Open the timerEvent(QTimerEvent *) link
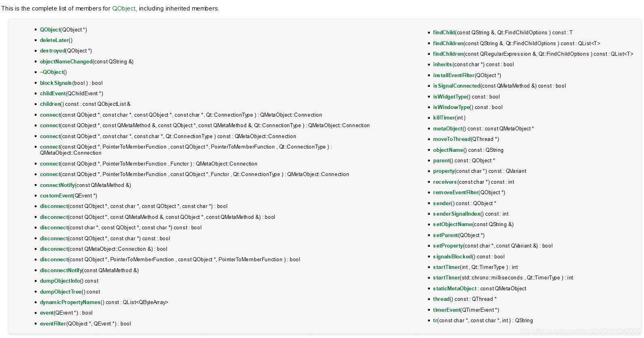The width and height of the screenshot is (644, 338). (x=447, y=310)
